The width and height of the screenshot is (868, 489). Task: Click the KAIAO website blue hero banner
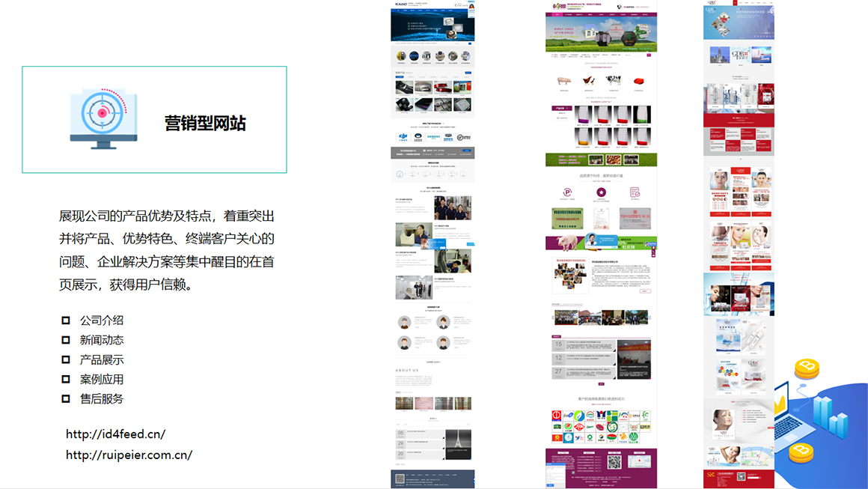pyautogui.click(x=433, y=26)
